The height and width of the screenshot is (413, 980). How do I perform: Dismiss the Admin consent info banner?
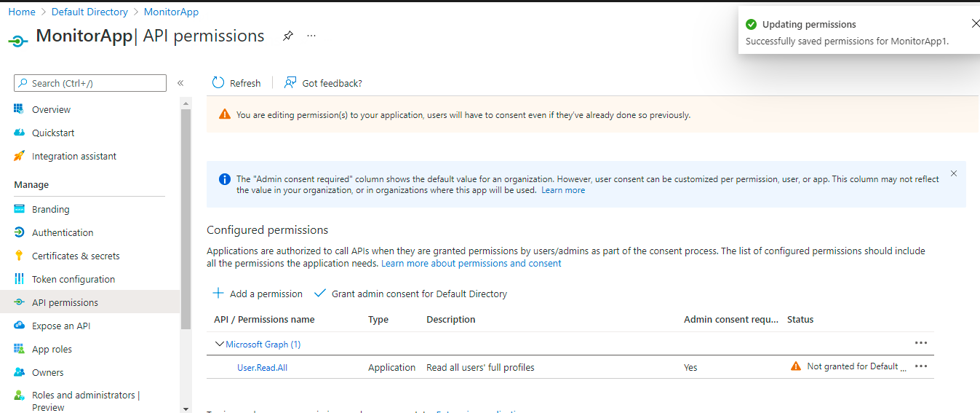954,173
